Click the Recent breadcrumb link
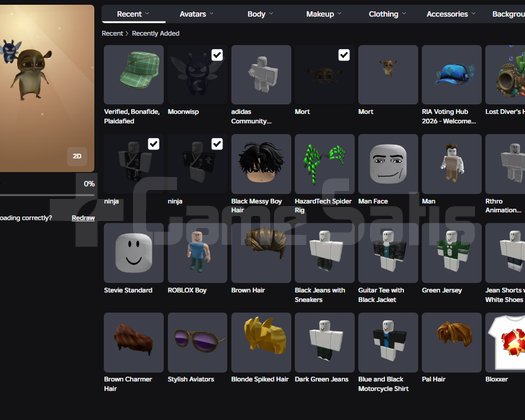 (112, 33)
